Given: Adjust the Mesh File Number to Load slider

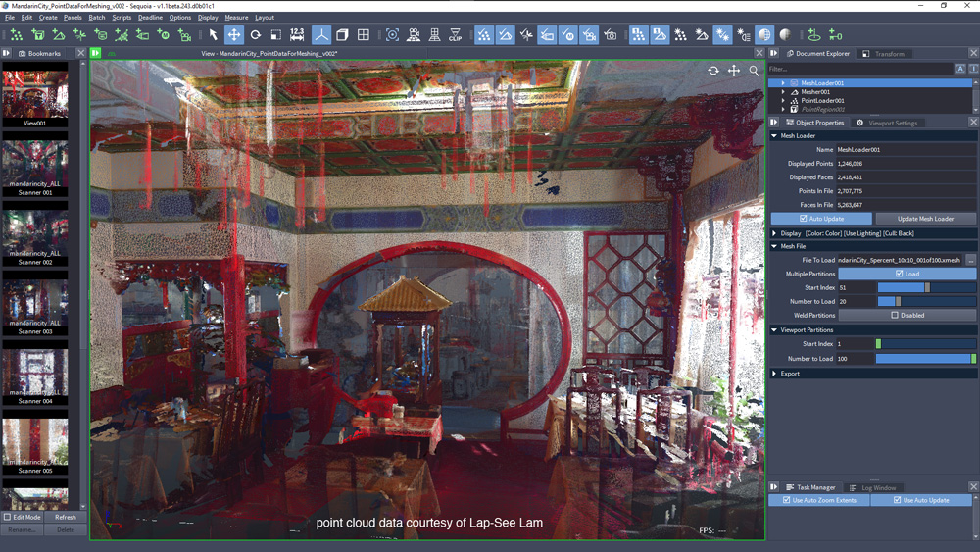Looking at the screenshot, I should (927, 301).
